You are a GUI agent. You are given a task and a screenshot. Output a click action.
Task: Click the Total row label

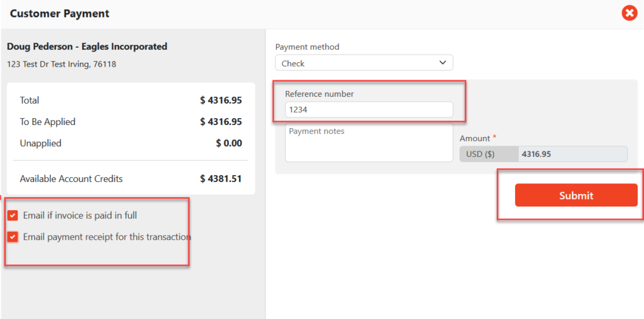click(30, 100)
